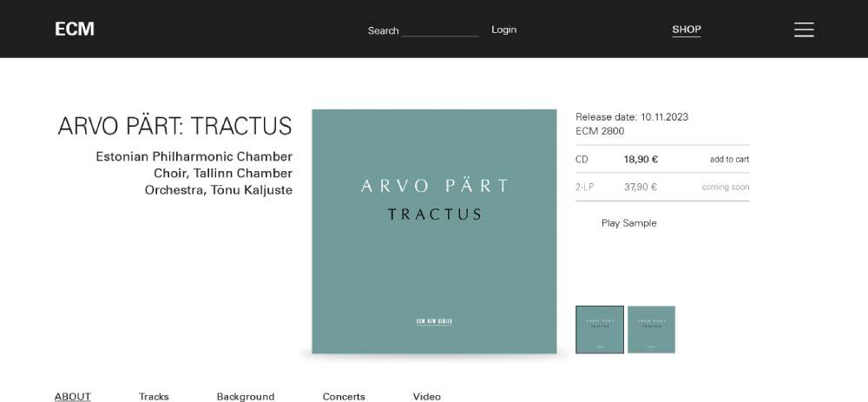The width and height of the screenshot is (868, 402).
Task: Click the Search label
Action: pyautogui.click(x=383, y=30)
